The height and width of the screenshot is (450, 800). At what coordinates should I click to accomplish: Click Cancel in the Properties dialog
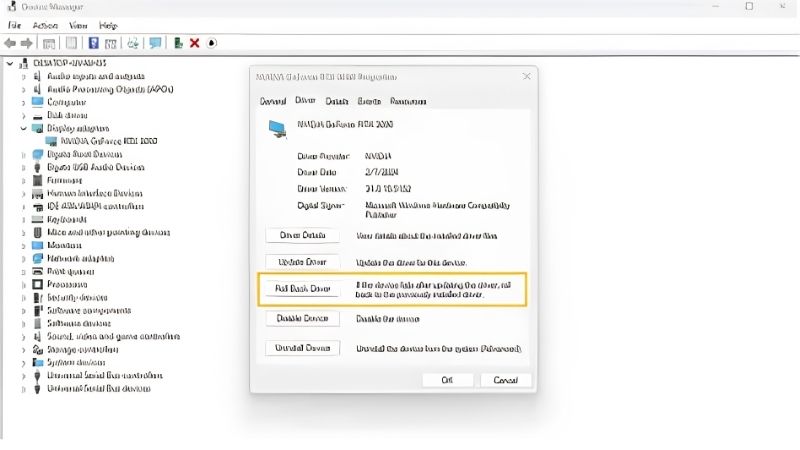pyautogui.click(x=506, y=380)
